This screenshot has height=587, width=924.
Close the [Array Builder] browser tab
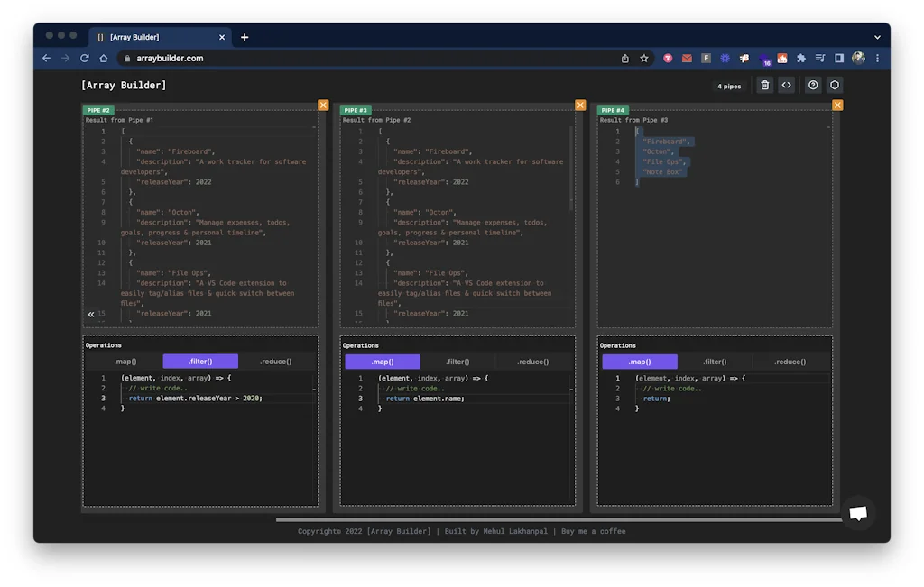click(222, 37)
